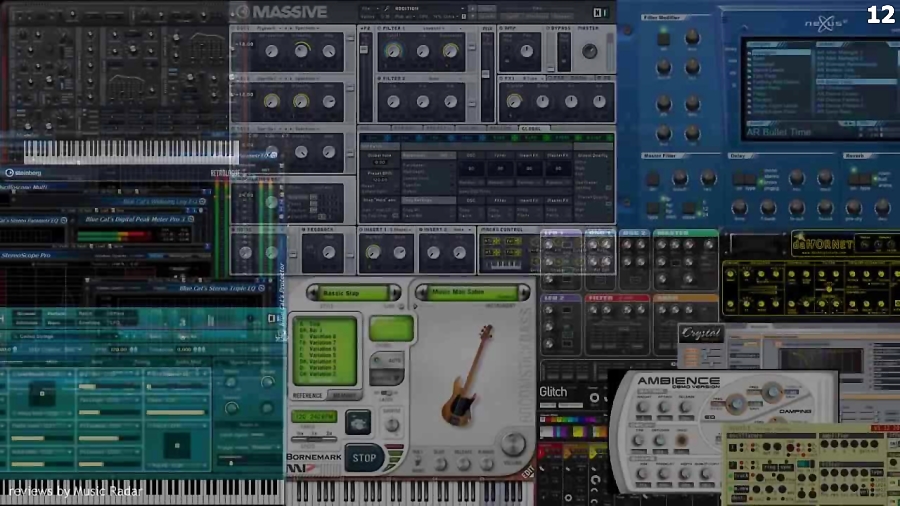This screenshot has height=506, width=900.
Task: Toggle the poly/mono switch in Broomstick Bass
Action: (x=418, y=461)
